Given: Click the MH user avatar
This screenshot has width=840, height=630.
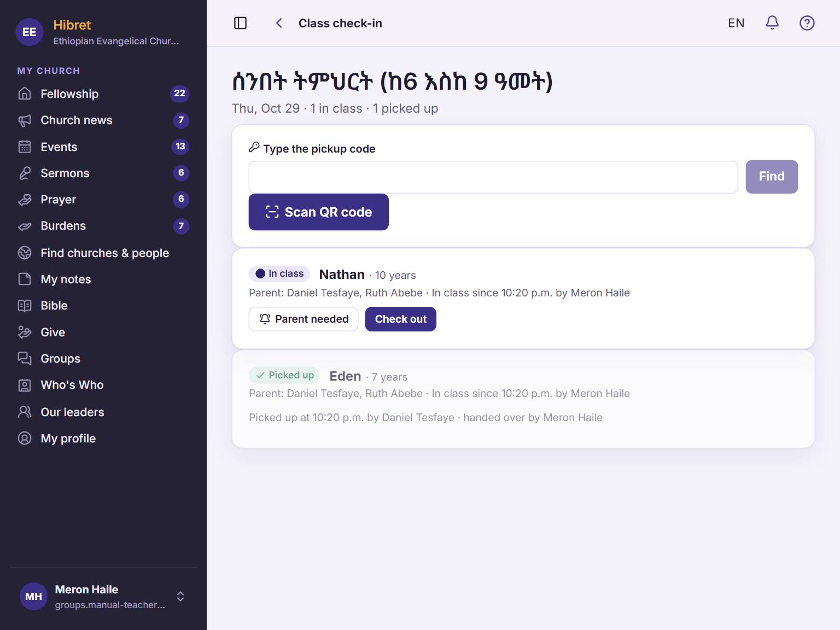Looking at the screenshot, I should [33, 596].
